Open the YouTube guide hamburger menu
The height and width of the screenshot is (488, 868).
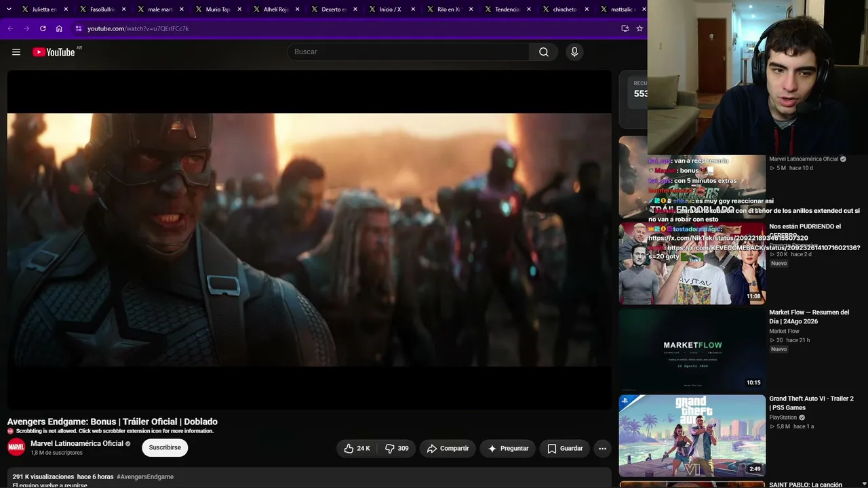click(16, 52)
